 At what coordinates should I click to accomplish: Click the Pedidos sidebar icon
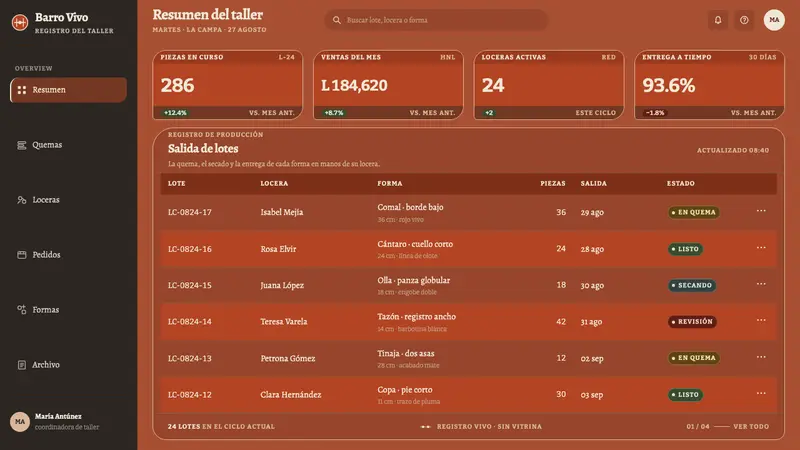click(21, 255)
